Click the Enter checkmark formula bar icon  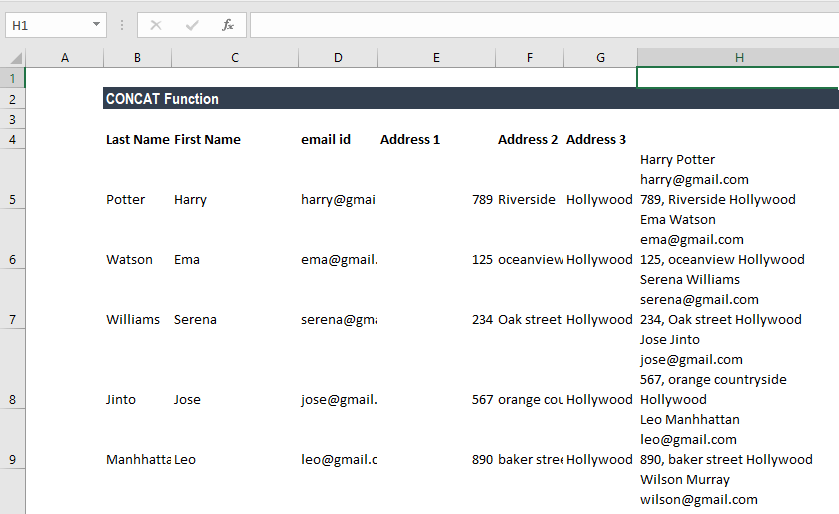click(192, 25)
